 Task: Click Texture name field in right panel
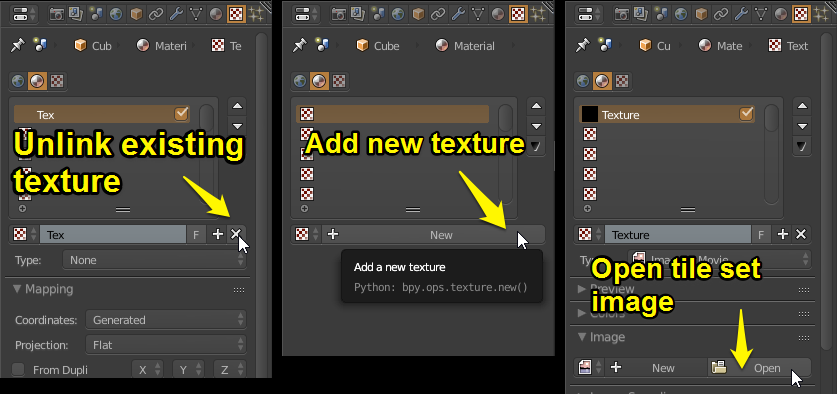pyautogui.click(x=678, y=234)
